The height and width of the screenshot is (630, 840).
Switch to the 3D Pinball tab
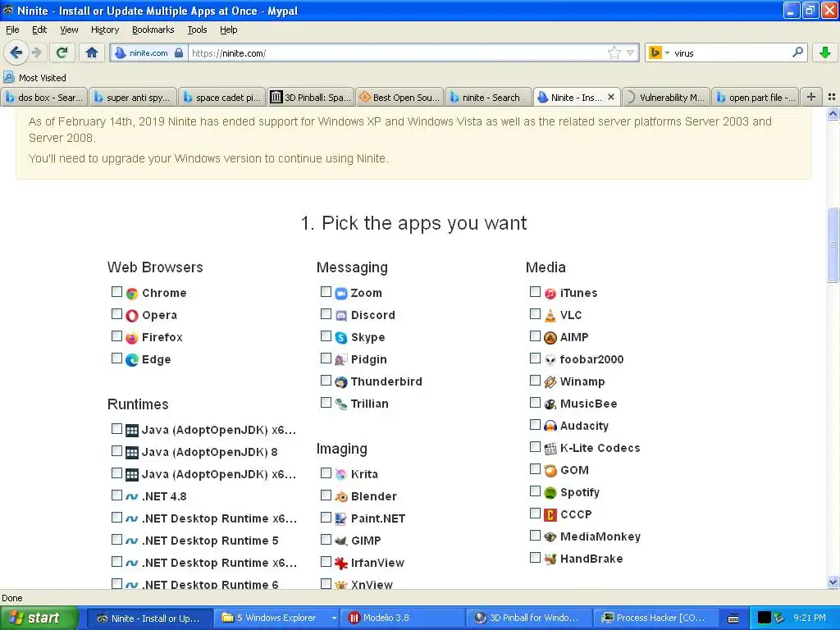coord(311,97)
